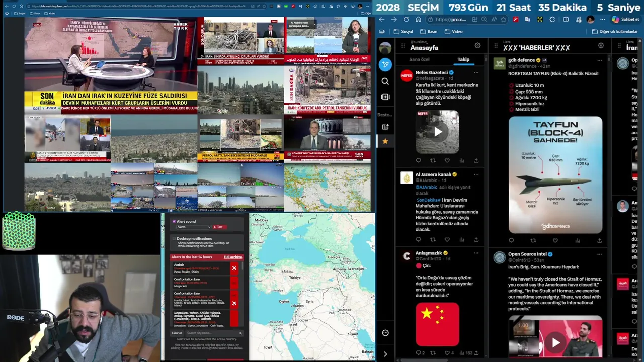Viewport: 644px width, 362px height.
Task: Enable the Desktop notifications checkbox
Action: [x=174, y=239]
